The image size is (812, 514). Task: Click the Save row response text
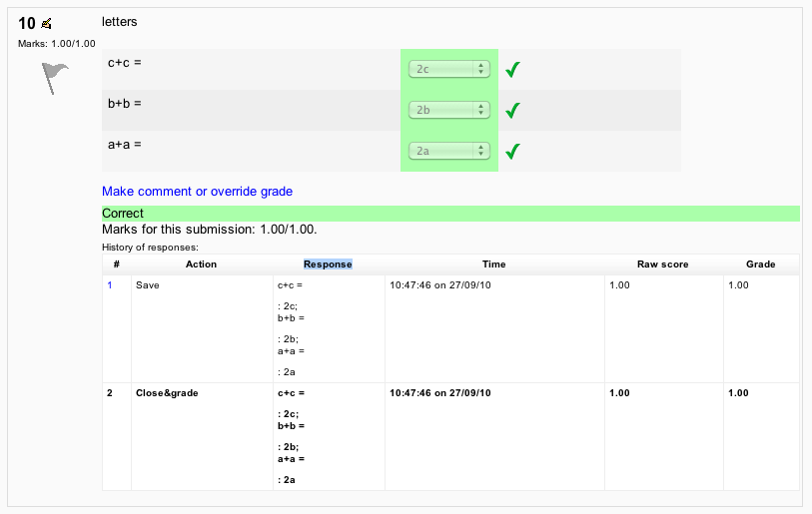(291, 328)
